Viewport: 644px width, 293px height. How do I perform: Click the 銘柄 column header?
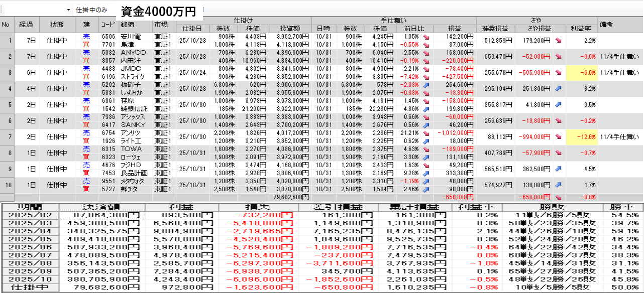click(134, 25)
